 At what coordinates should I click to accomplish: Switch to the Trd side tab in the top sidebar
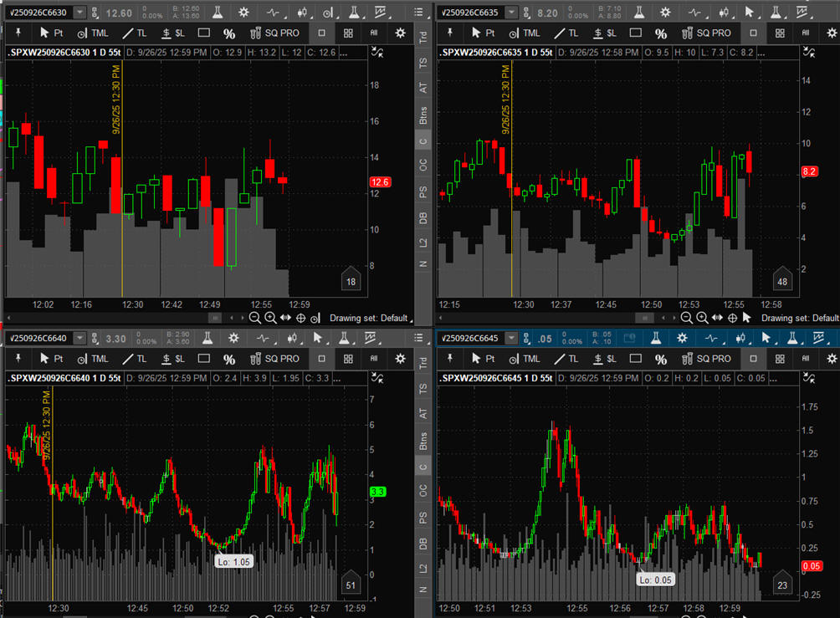point(423,37)
